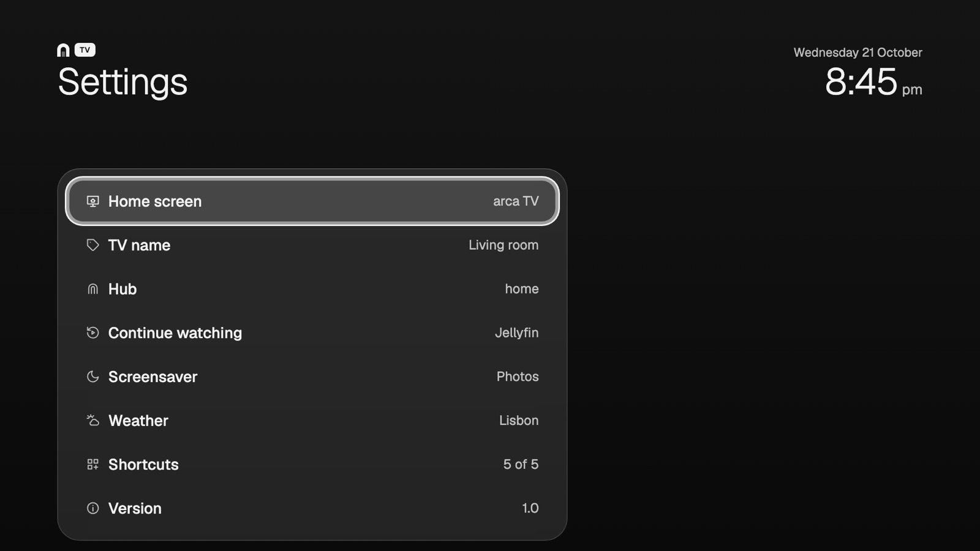Image resolution: width=980 pixels, height=551 pixels.
Task: Click the 'arca TV' home screen value
Action: (x=516, y=201)
